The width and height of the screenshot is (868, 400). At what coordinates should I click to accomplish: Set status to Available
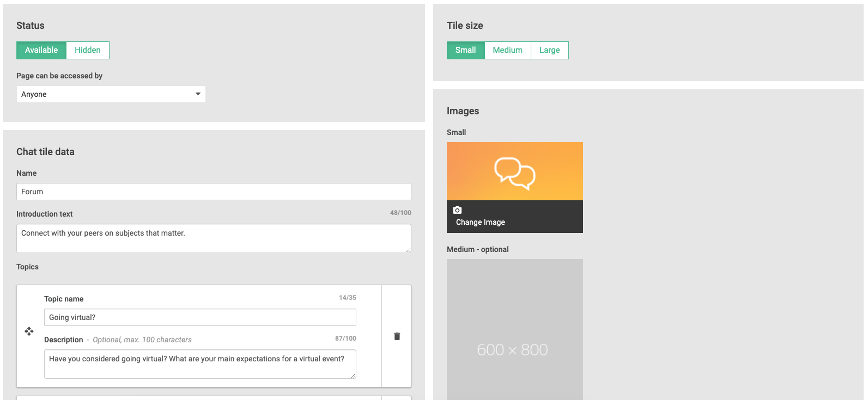[x=41, y=50]
